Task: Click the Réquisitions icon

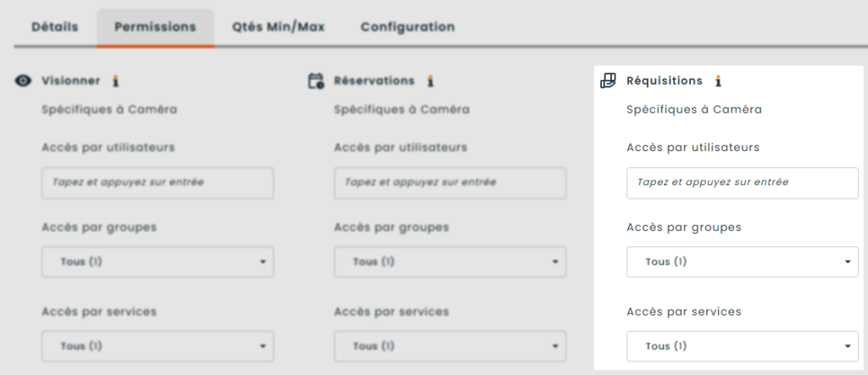Action: point(608,81)
